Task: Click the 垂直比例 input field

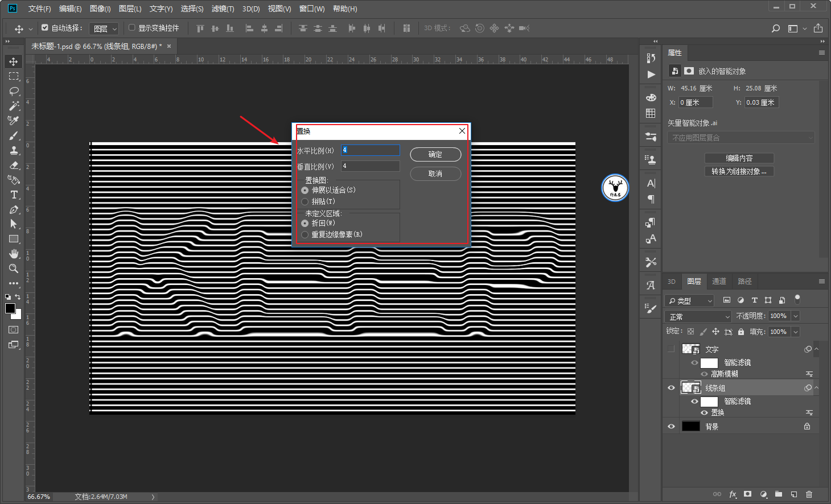Action: pyautogui.click(x=371, y=166)
